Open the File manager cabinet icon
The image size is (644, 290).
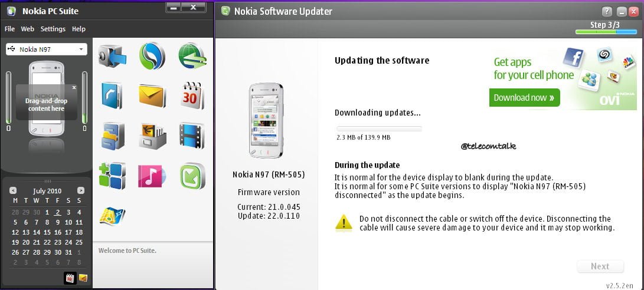tap(112, 136)
